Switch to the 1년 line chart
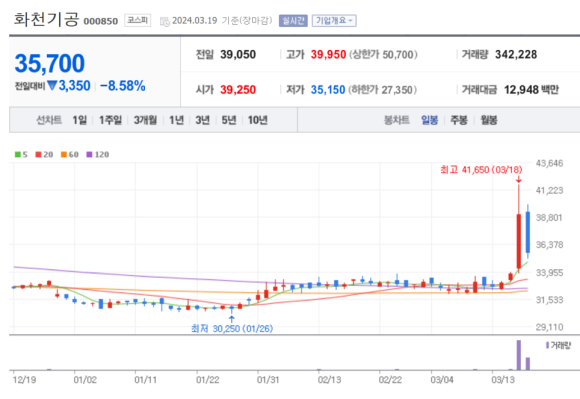The image size is (580, 399). 176,120
